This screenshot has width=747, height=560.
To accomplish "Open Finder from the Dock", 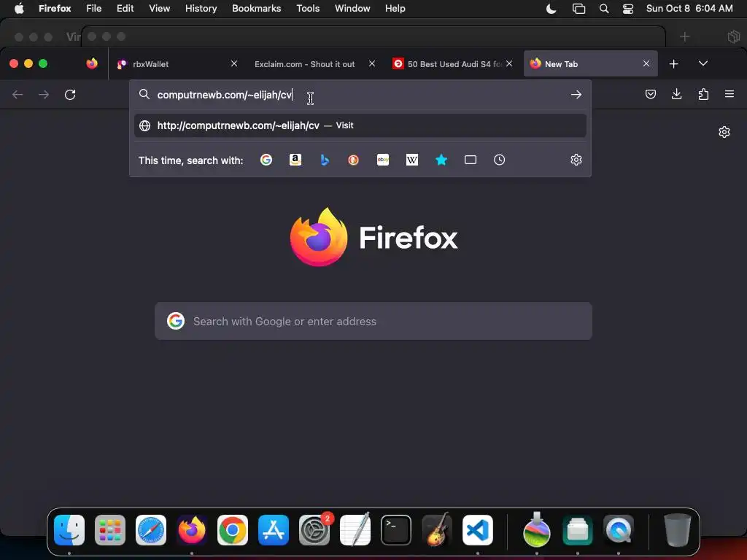I will (x=69, y=530).
